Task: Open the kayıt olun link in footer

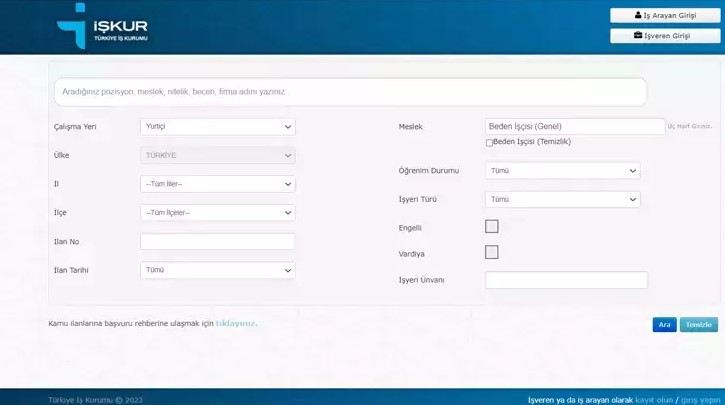Action: (654, 400)
